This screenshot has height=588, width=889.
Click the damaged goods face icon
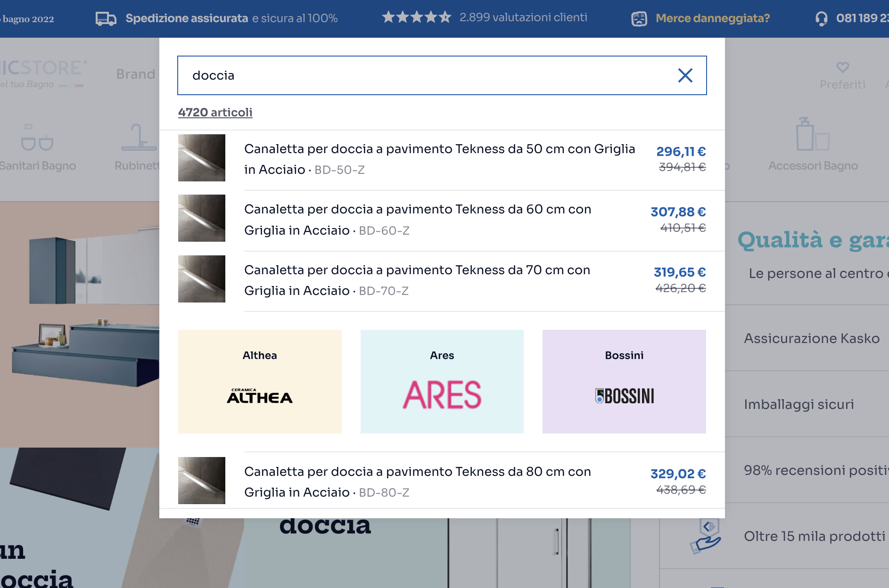639,19
